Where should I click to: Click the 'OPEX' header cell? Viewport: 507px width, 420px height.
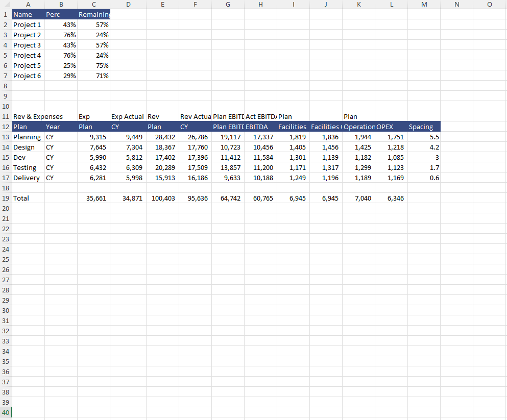pyautogui.click(x=391, y=127)
